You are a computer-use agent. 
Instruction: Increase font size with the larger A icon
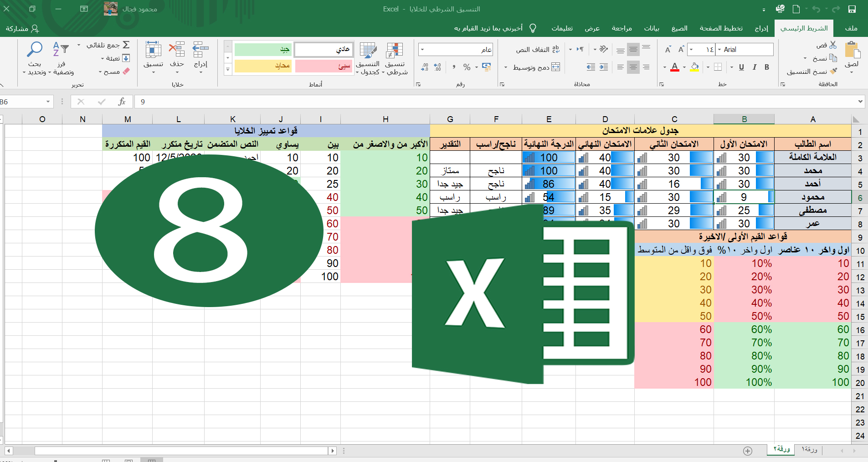click(681, 49)
